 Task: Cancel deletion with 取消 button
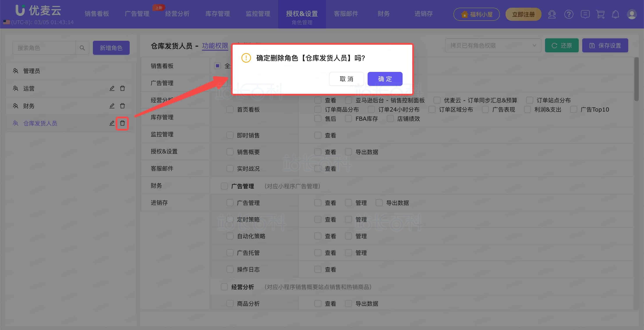tap(346, 79)
